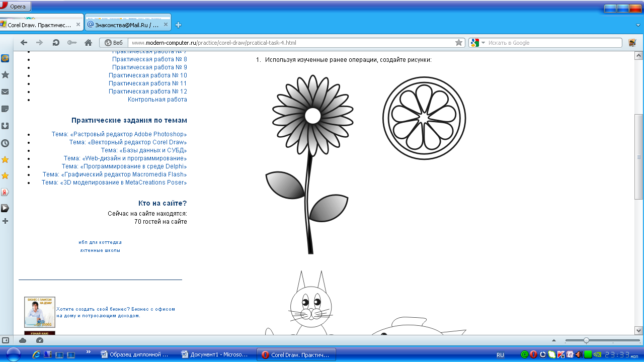
Task: Click the page scrollbar down arrow
Action: [x=639, y=330]
